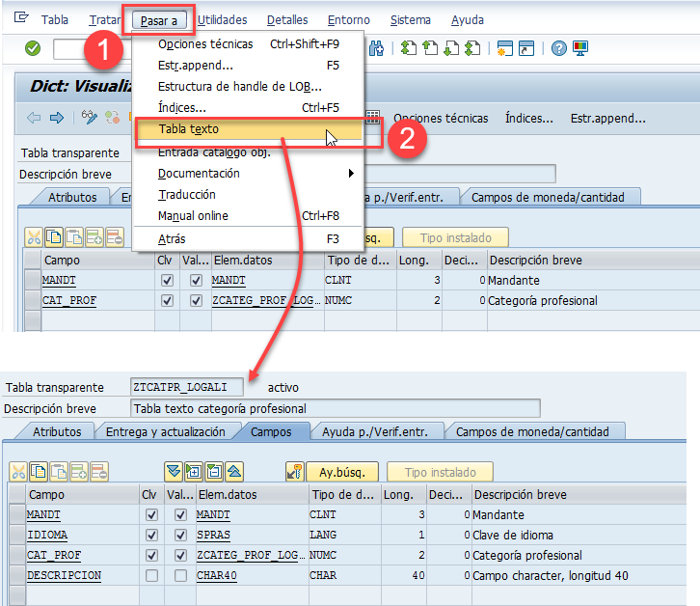Switch to Ayuda p./Verif.entr. tab of ZTCATPR_LOGALI
The width and height of the screenshot is (700, 606).
click(375, 431)
